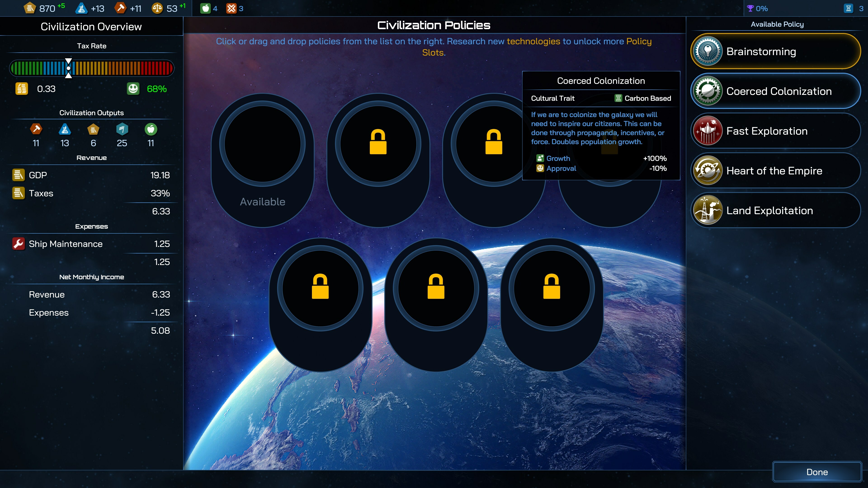Image resolution: width=868 pixels, height=488 pixels.
Task: Click the tax rate slider handle
Action: (x=68, y=68)
